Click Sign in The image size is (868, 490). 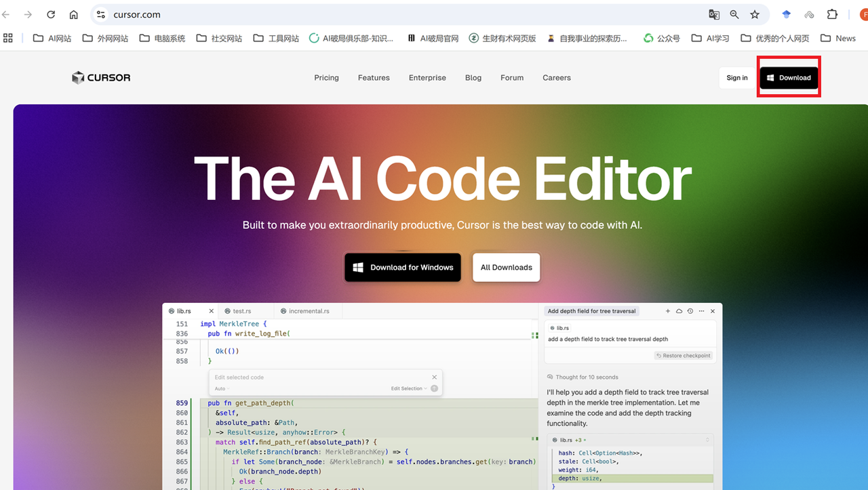pos(737,78)
